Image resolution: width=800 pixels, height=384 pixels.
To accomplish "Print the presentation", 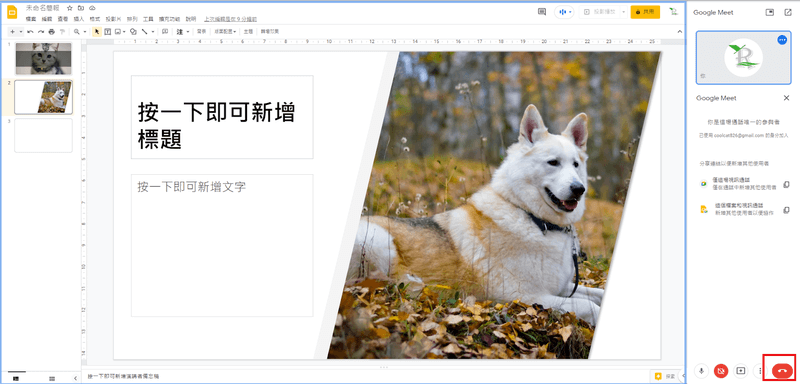I will click(51, 32).
